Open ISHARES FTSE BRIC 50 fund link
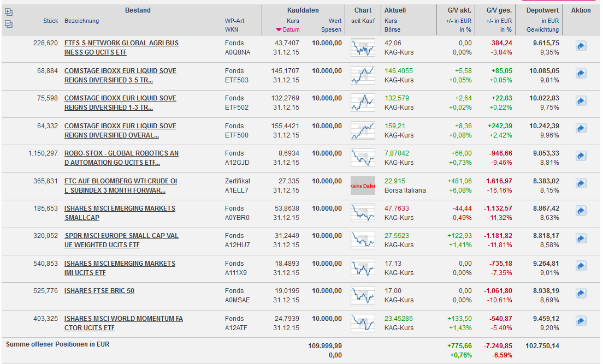This screenshot has height=364, width=603. 99,291
